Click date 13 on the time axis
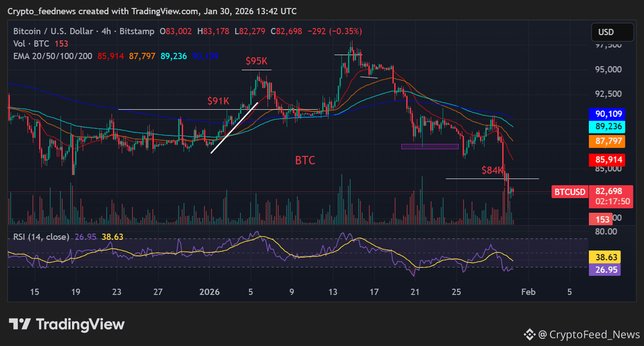The height and width of the screenshot is (346, 644). [333, 292]
